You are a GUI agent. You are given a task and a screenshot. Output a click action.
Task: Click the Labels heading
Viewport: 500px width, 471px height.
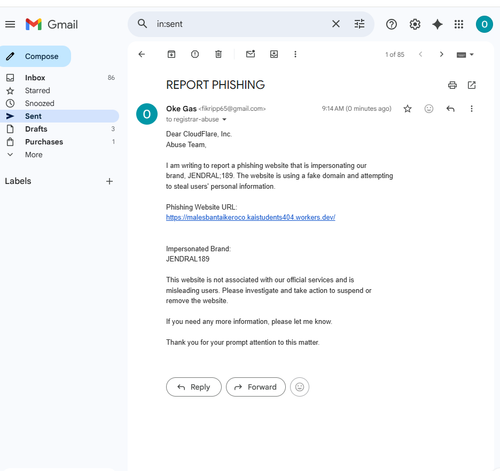pyautogui.click(x=18, y=181)
